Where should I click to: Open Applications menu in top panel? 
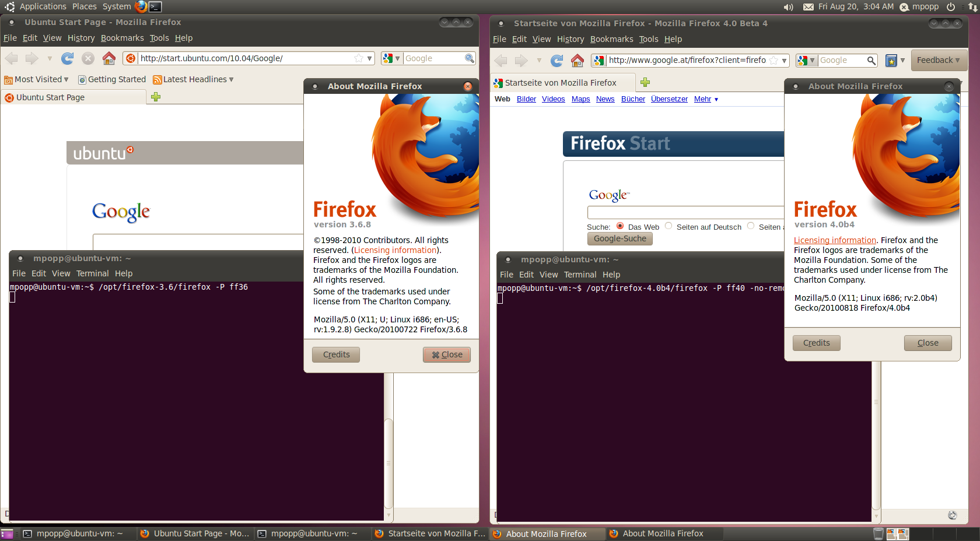coord(43,6)
